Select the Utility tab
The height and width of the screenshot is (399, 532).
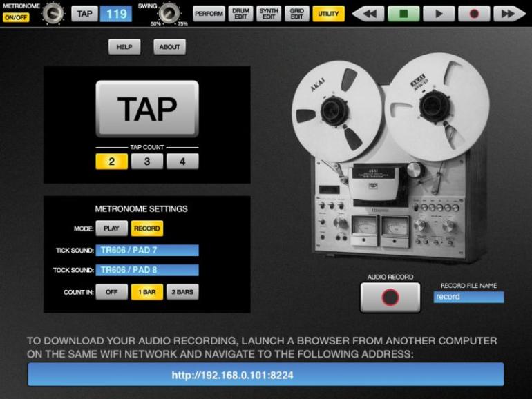point(328,14)
